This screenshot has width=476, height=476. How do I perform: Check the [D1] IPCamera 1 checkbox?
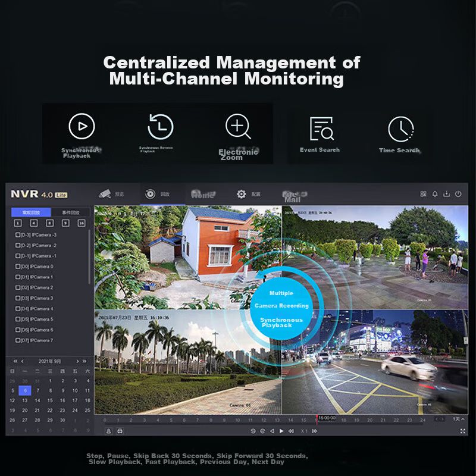[18, 277]
